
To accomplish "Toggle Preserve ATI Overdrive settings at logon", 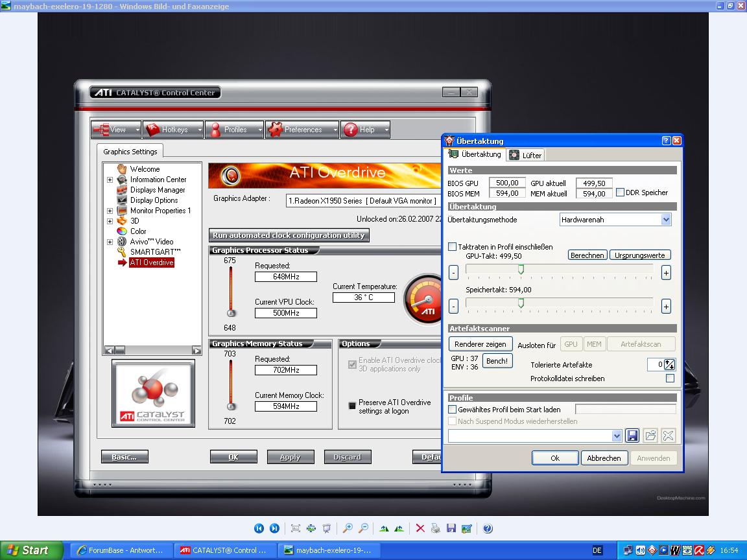I will (352, 406).
